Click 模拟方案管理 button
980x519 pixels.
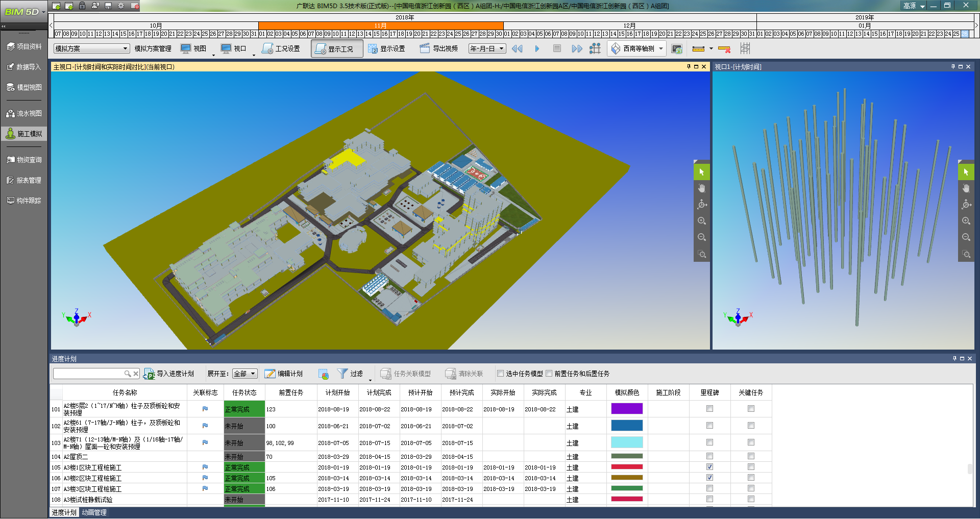(x=153, y=48)
